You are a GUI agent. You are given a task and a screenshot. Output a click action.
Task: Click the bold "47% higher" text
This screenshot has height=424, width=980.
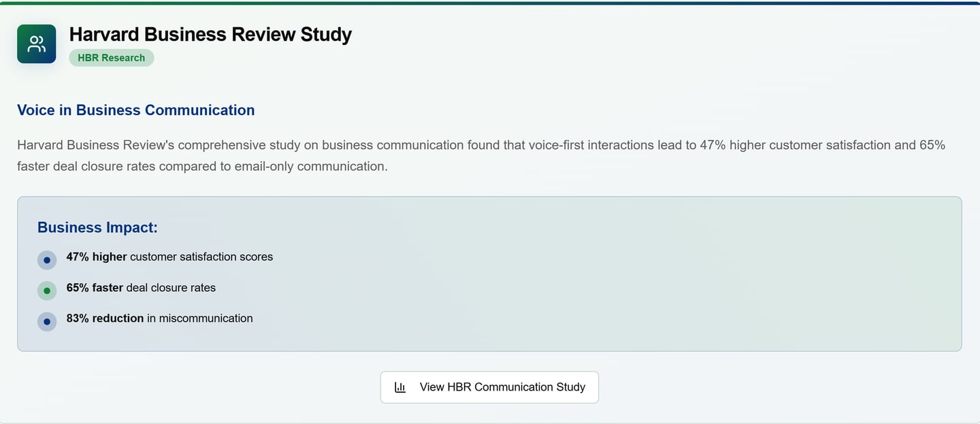point(97,257)
